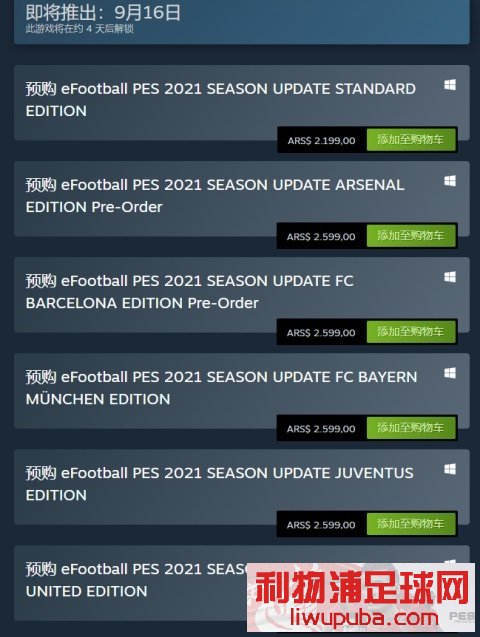Add Standard Edition to cart
This screenshot has height=637, width=480.
(411, 140)
